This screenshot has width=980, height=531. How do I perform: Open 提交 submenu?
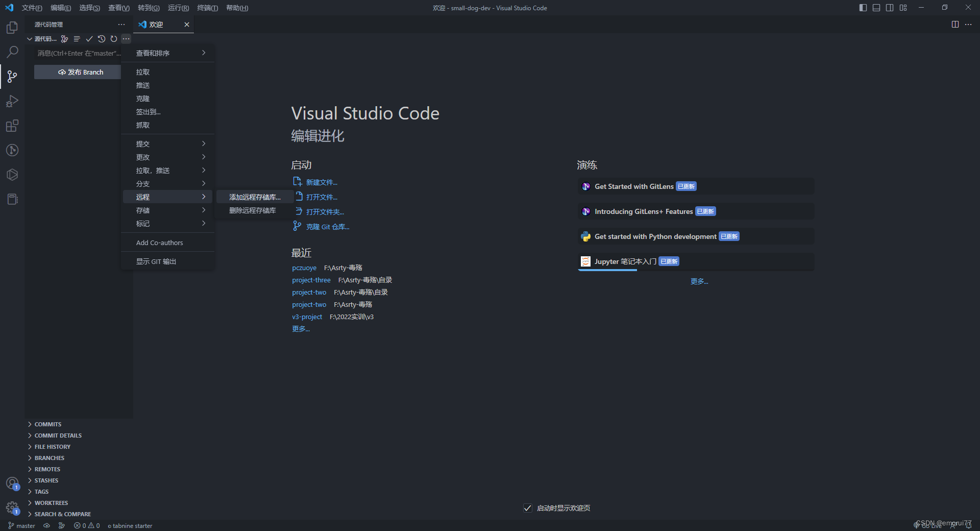(x=167, y=144)
